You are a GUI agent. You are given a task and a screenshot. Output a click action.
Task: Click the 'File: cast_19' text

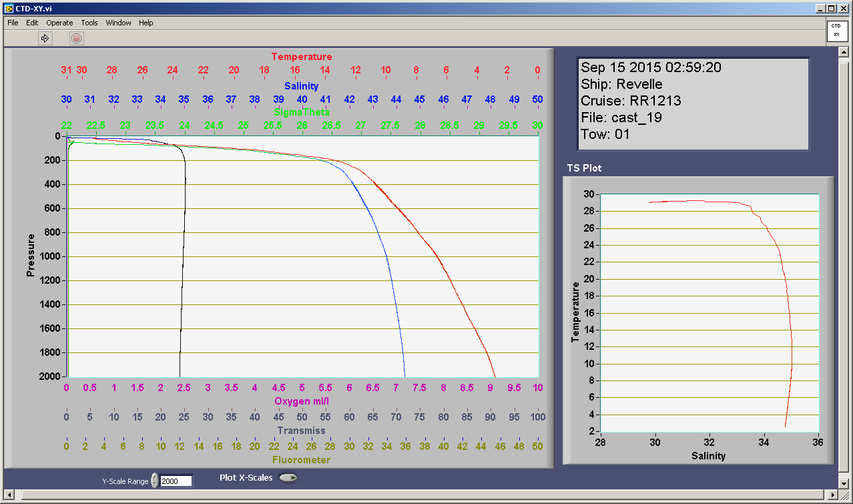[x=623, y=117]
